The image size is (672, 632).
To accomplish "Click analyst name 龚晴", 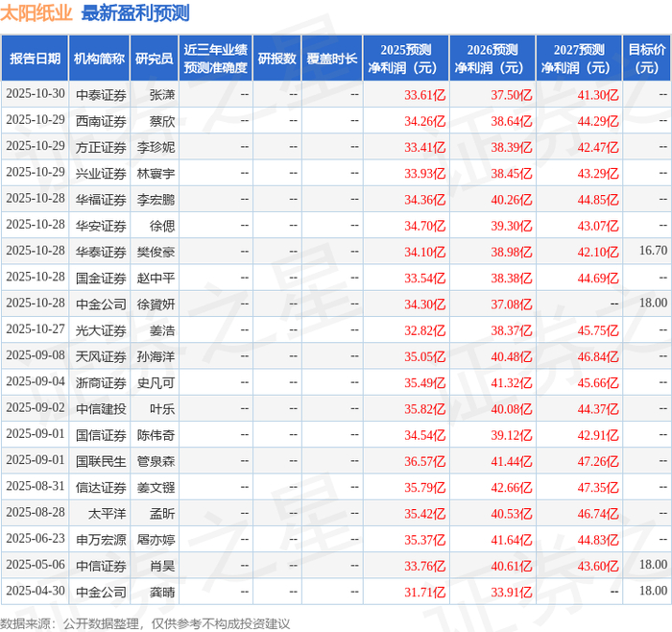I will 162,592.
